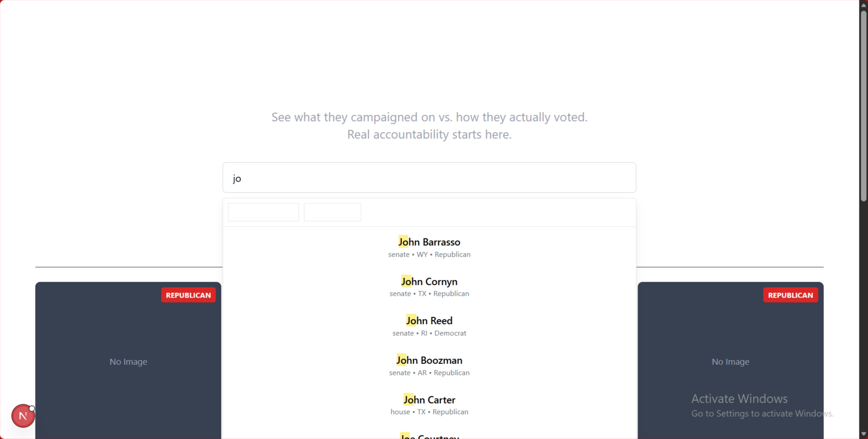Select the second filter box in suggestions panel

tap(332, 212)
